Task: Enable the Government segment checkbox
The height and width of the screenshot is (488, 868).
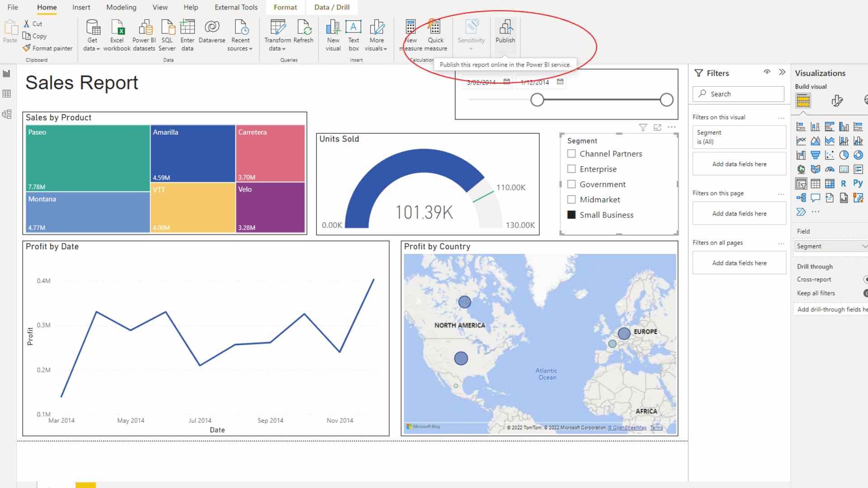Action: tap(571, 183)
